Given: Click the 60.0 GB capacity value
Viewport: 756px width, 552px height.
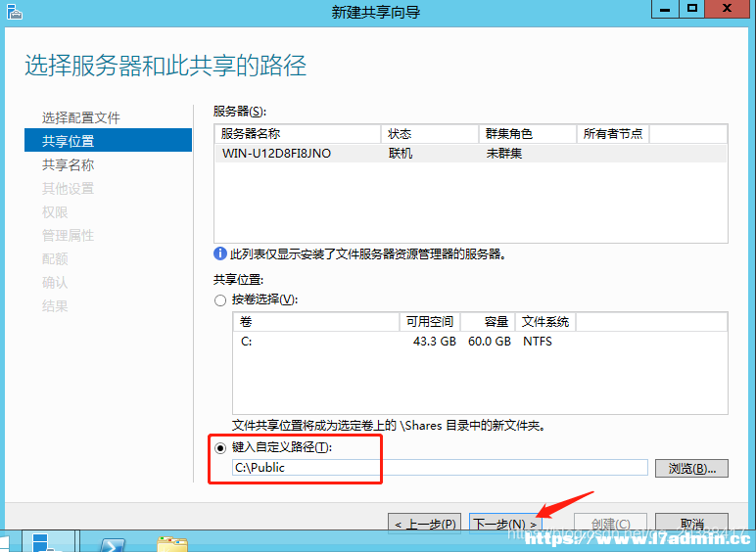Looking at the screenshot, I should 490,342.
